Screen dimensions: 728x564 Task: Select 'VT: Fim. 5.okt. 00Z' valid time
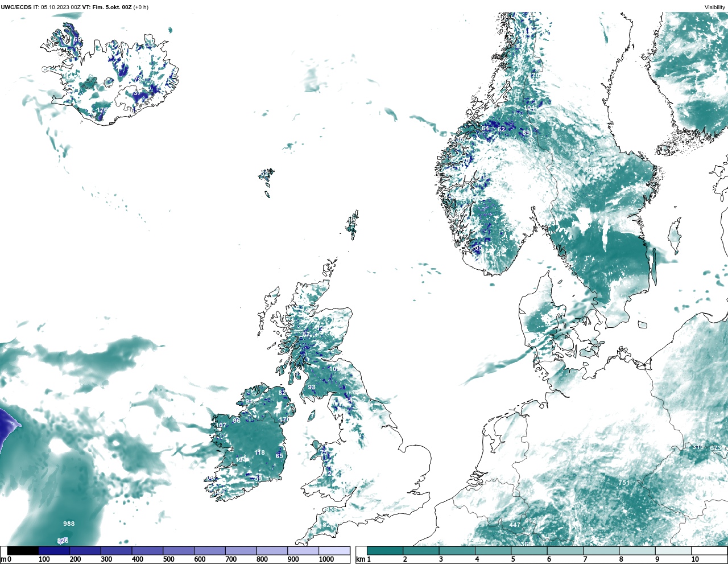pos(106,7)
